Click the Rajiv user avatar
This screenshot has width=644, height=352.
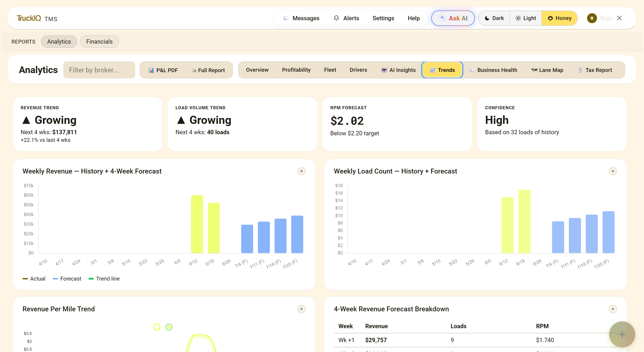(592, 18)
